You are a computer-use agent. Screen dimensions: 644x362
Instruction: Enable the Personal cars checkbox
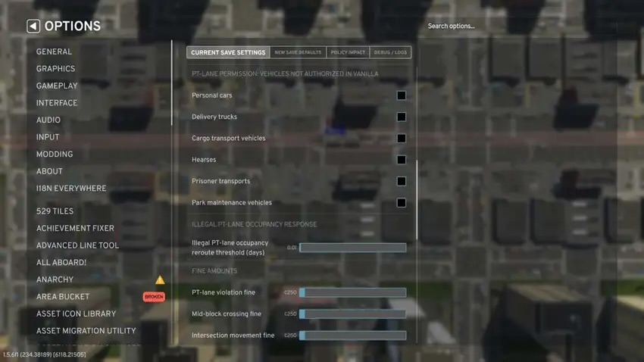pyautogui.click(x=401, y=95)
